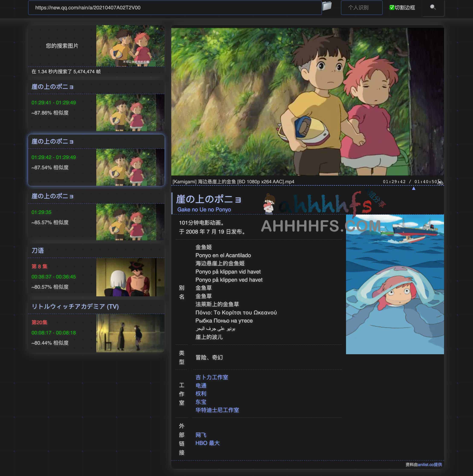Select result with 87.86% similarity

96,105
